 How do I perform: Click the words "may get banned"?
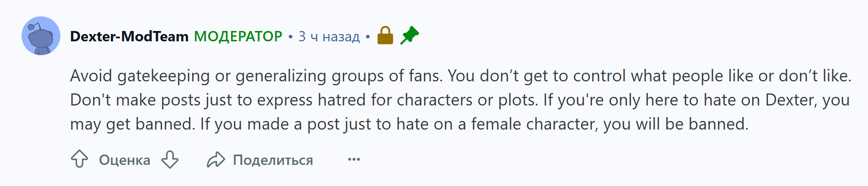click(132, 124)
